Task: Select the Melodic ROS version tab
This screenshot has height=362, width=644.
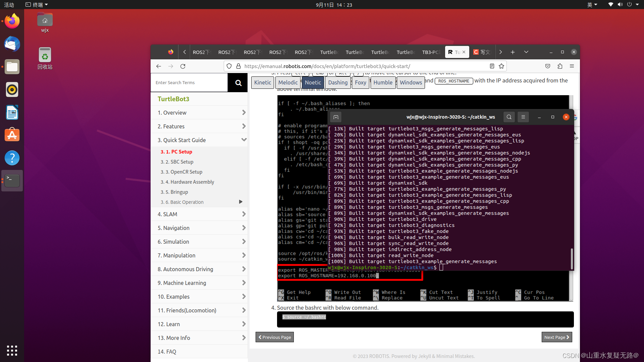Action: coord(288,83)
